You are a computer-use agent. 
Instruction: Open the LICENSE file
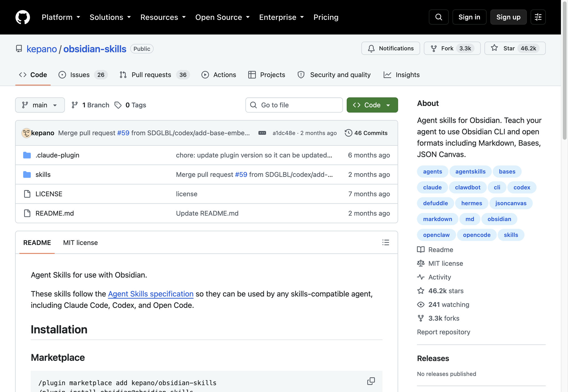click(49, 194)
